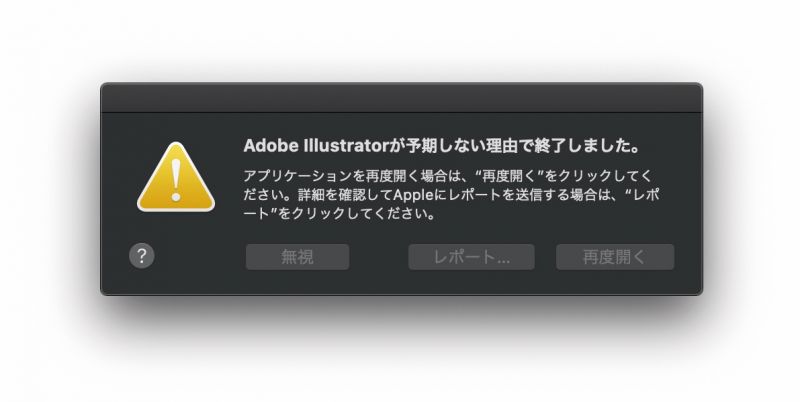Click the bold crash message heading
Image resolution: width=800 pixels, height=402 pixels.
point(441,145)
